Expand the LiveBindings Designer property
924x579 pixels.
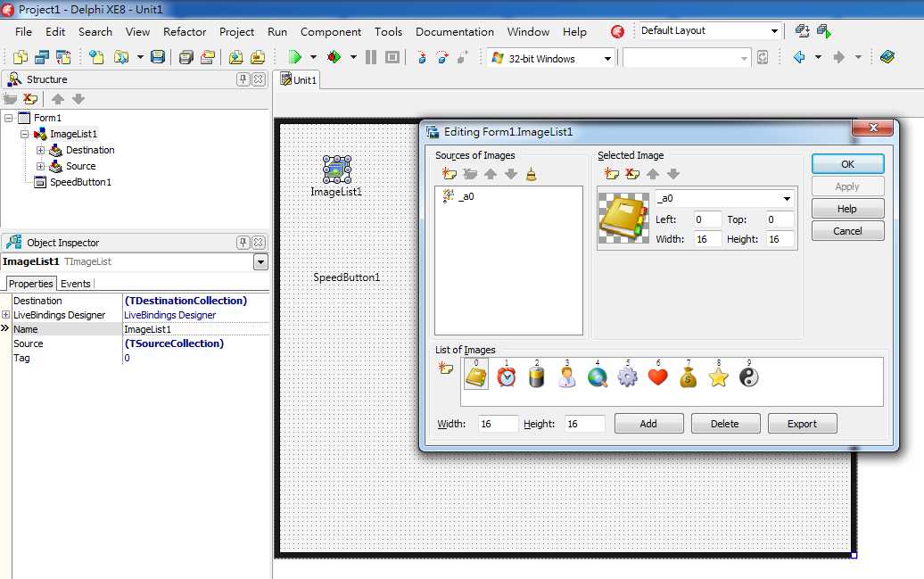6,315
